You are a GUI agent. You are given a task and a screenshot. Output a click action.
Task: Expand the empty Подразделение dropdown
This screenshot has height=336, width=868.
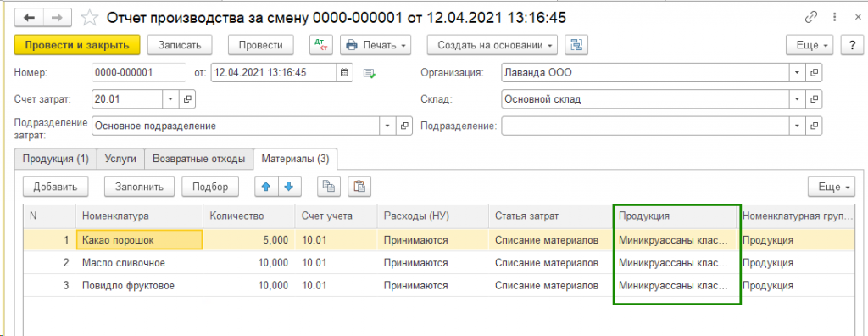pos(797,126)
